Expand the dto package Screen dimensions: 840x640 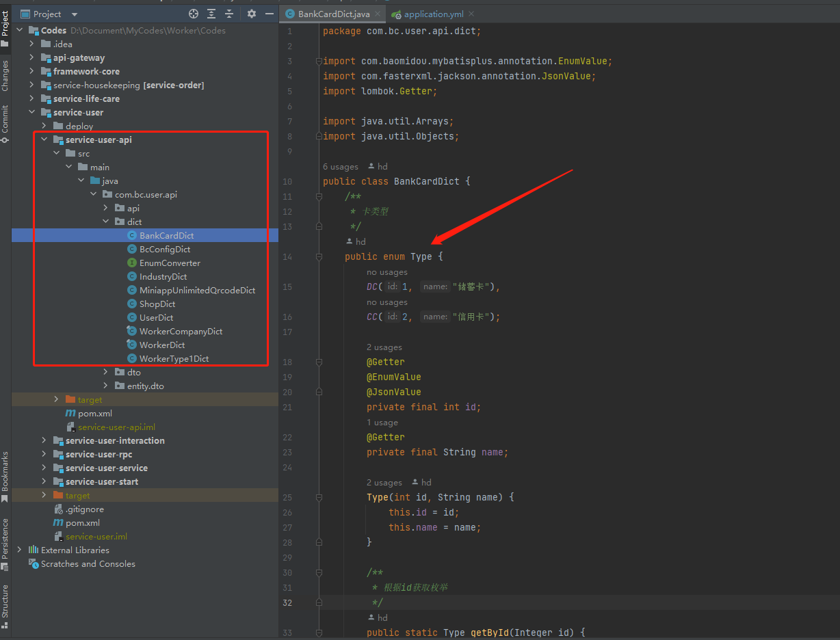pos(105,372)
